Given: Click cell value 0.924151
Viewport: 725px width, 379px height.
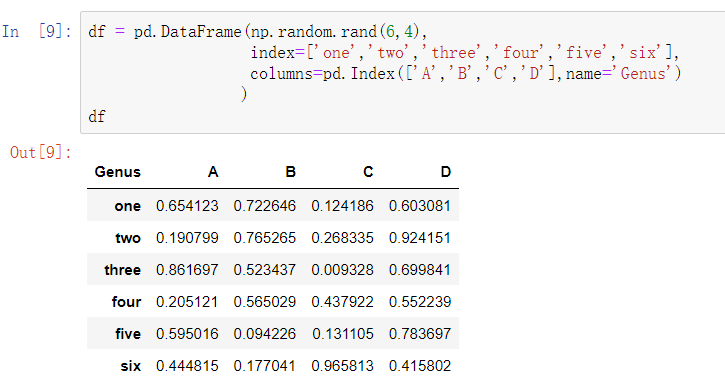Looking at the screenshot, I should click(x=420, y=238).
